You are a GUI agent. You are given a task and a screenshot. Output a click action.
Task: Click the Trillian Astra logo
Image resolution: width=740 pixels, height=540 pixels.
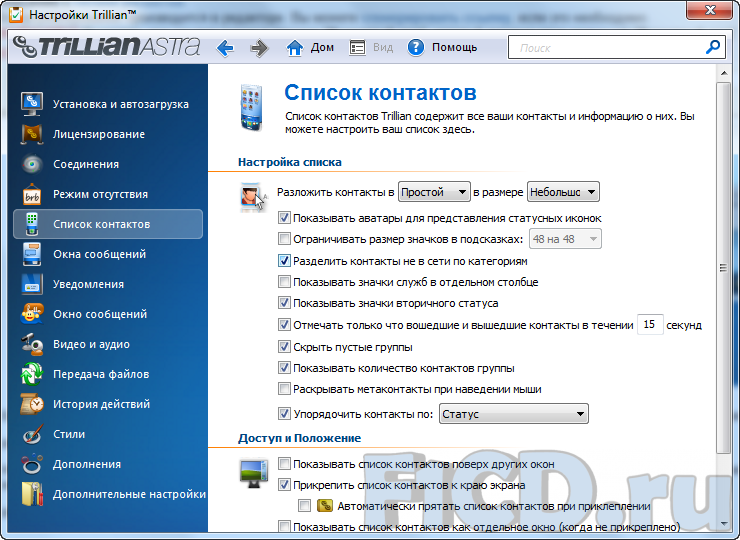point(107,47)
